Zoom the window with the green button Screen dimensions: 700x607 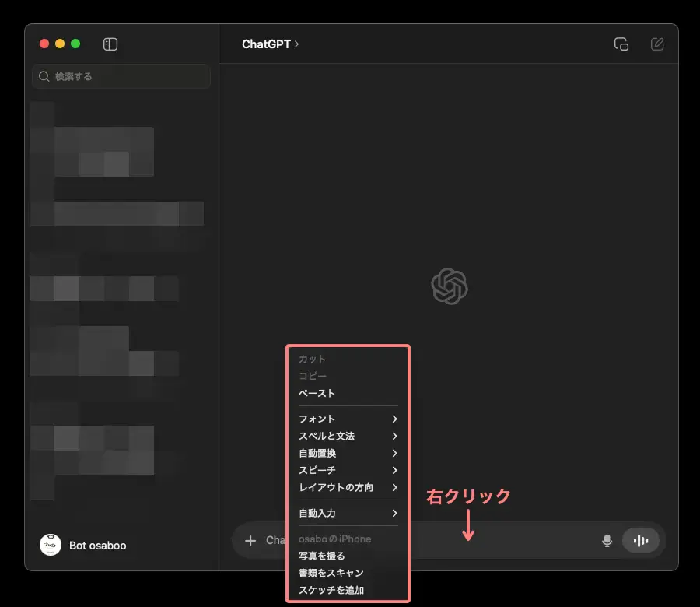click(75, 44)
